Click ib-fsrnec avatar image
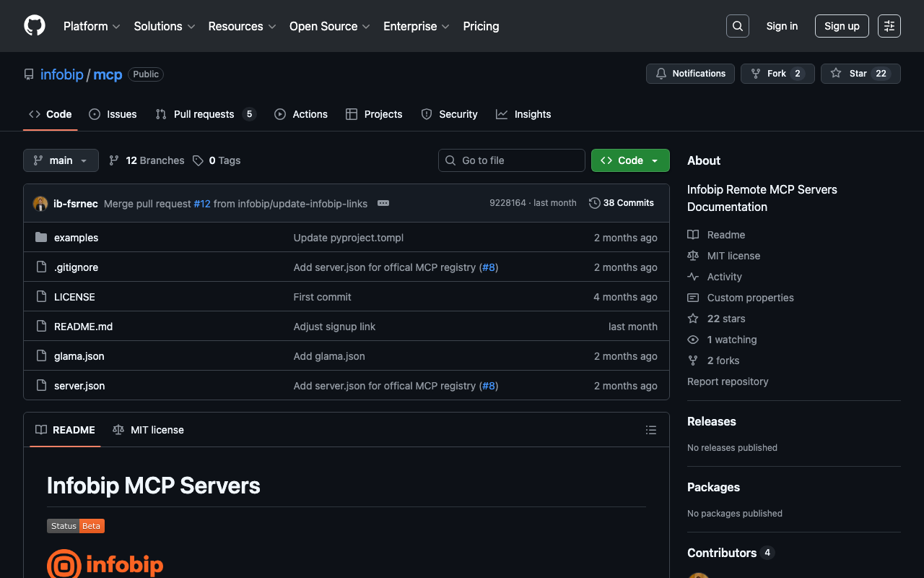 tap(40, 204)
